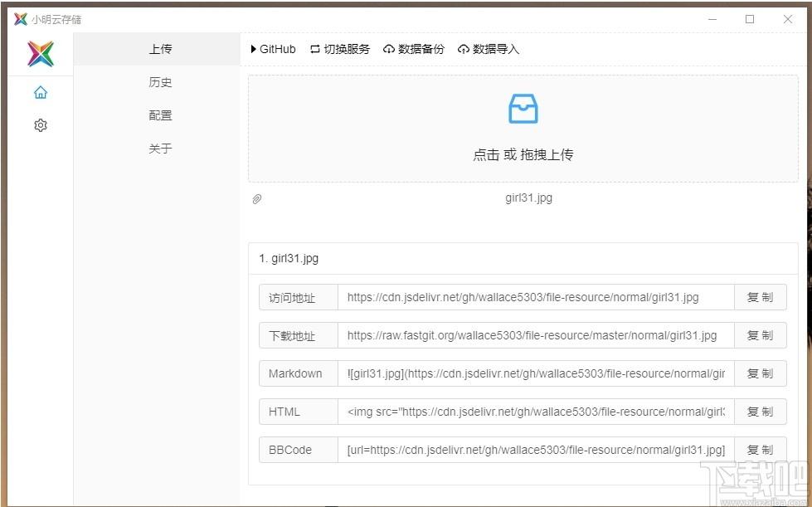
Task: Click the GitHub service indicator
Action: tap(273, 49)
